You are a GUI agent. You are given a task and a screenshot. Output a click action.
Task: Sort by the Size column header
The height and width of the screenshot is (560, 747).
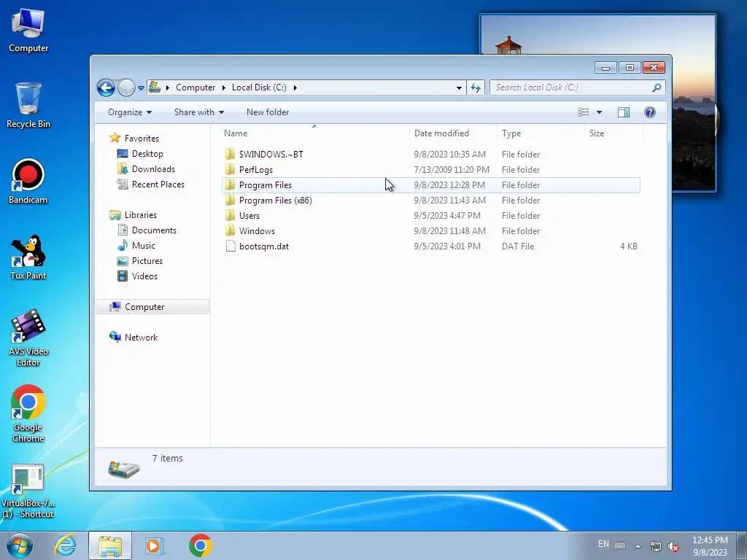tap(614, 133)
